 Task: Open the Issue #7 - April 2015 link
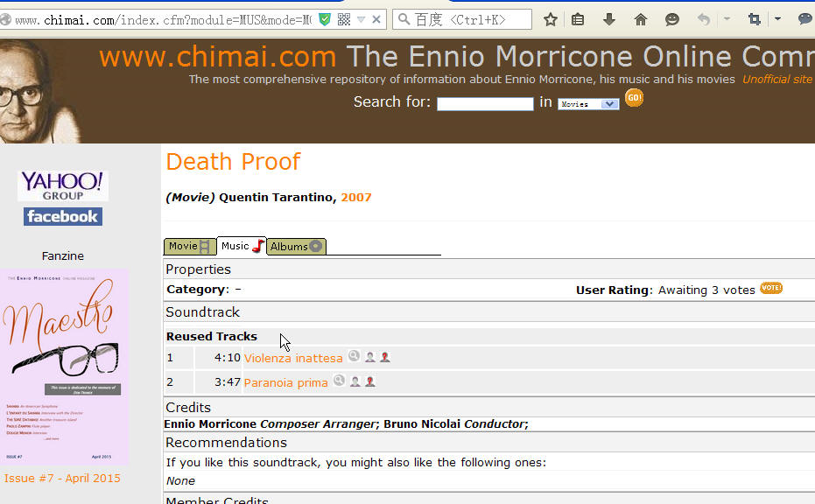coord(62,478)
